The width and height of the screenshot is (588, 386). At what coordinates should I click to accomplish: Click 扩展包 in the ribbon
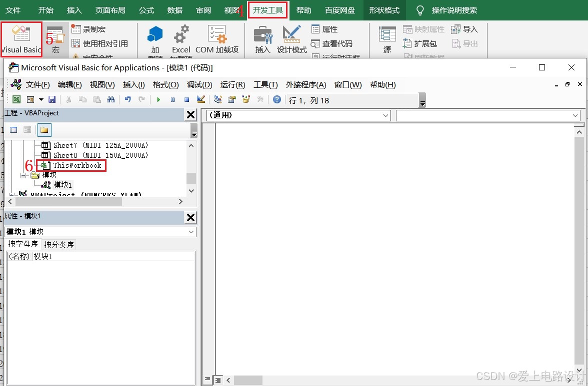pyautogui.click(x=420, y=43)
